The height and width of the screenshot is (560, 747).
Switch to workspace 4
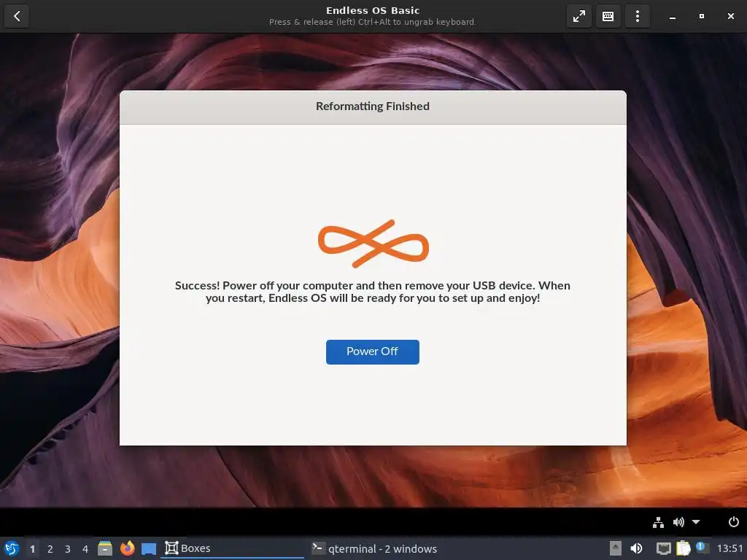pyautogui.click(x=85, y=549)
